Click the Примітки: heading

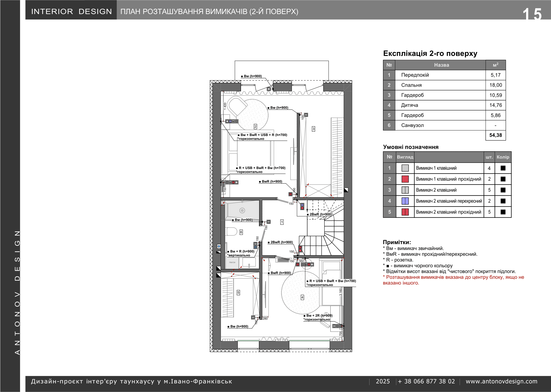397,242
